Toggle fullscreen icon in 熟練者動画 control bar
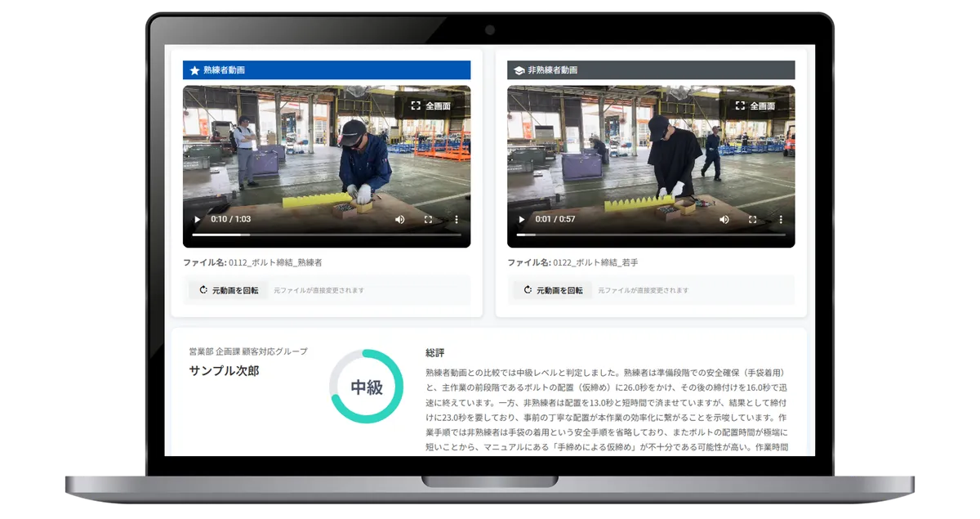This screenshot has width=980, height=519. [428, 220]
